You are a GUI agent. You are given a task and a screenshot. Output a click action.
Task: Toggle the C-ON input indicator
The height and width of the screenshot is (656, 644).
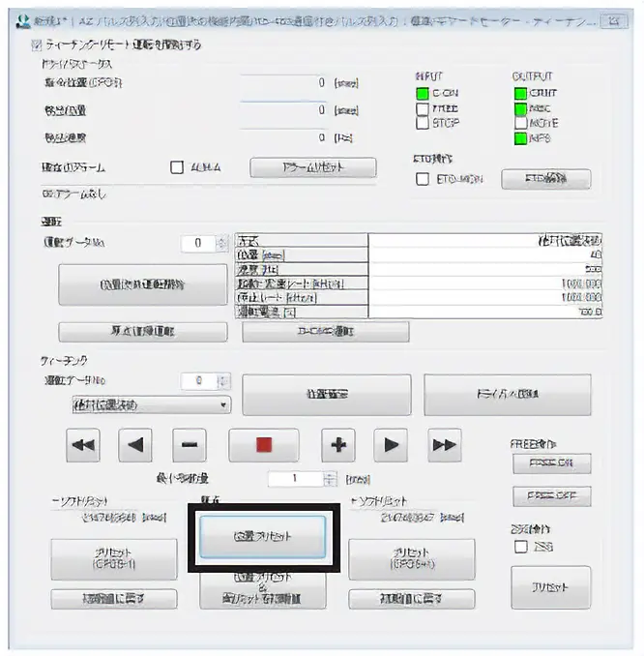(423, 93)
